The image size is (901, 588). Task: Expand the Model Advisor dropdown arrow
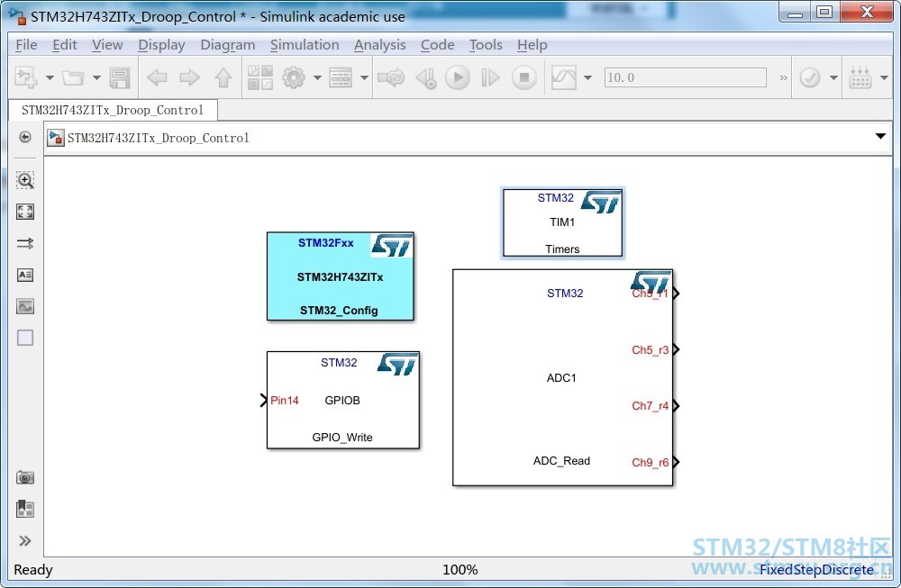click(833, 77)
